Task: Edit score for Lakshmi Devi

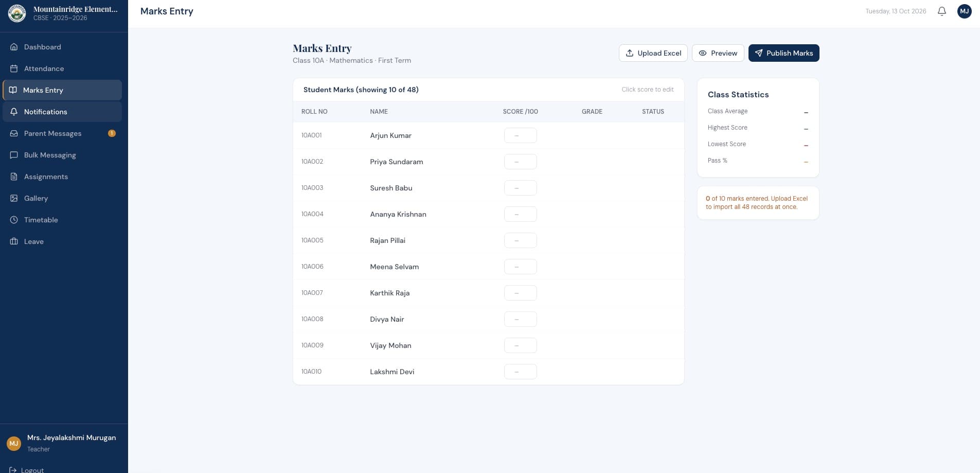Action: [x=521, y=372]
